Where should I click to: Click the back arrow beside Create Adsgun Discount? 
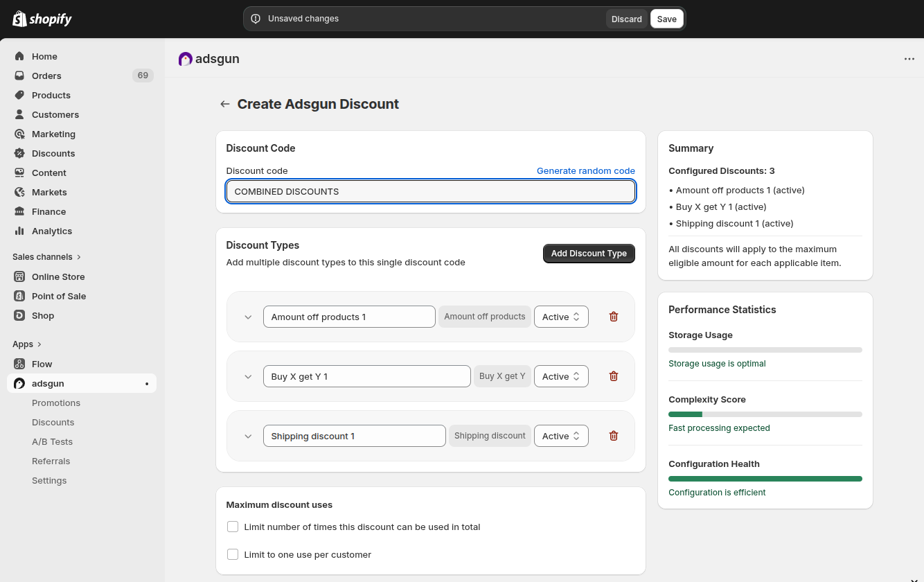coord(224,104)
